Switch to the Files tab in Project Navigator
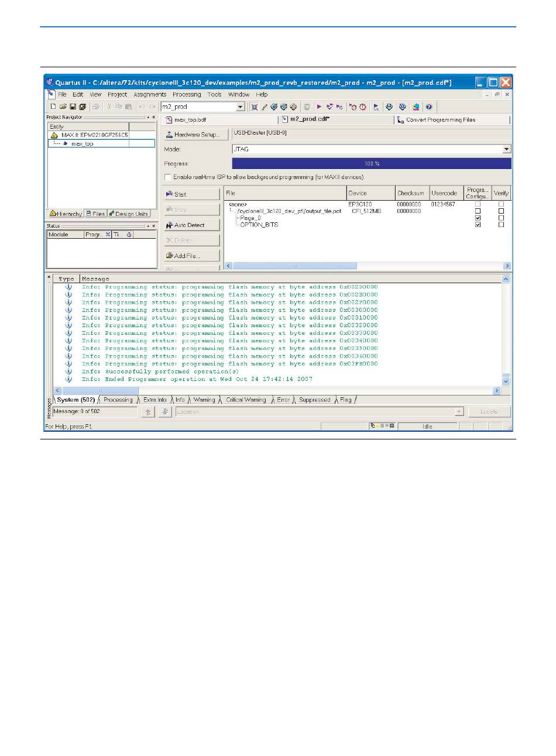Viewport: 556px width, 756px height. point(95,214)
